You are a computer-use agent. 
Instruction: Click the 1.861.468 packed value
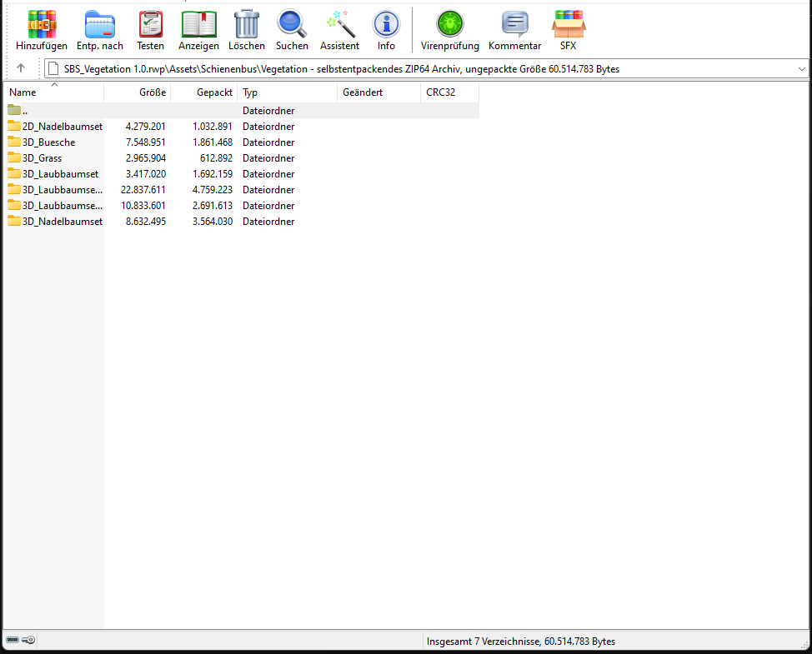[x=213, y=142]
